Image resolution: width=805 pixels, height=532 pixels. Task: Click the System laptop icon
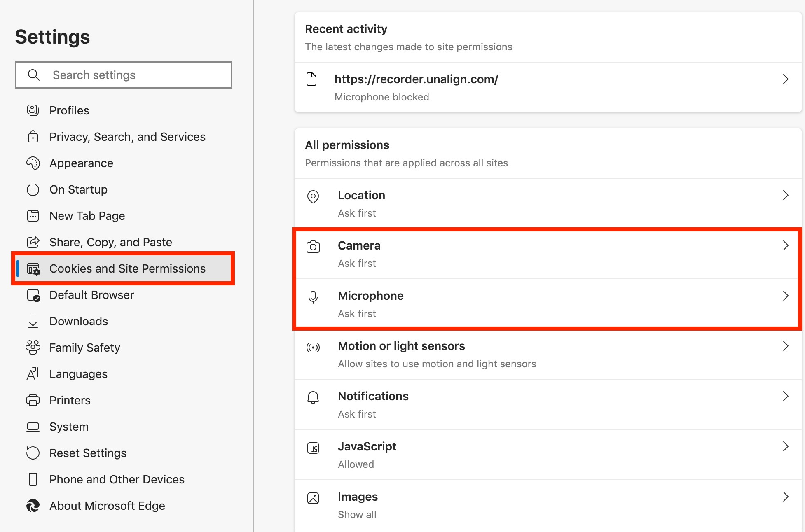pos(33,427)
